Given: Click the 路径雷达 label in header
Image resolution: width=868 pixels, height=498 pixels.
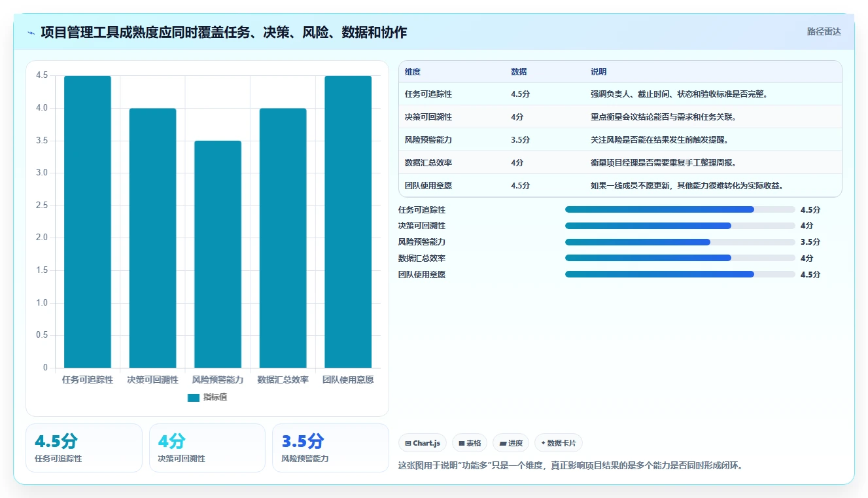Looking at the screenshot, I should pos(824,31).
